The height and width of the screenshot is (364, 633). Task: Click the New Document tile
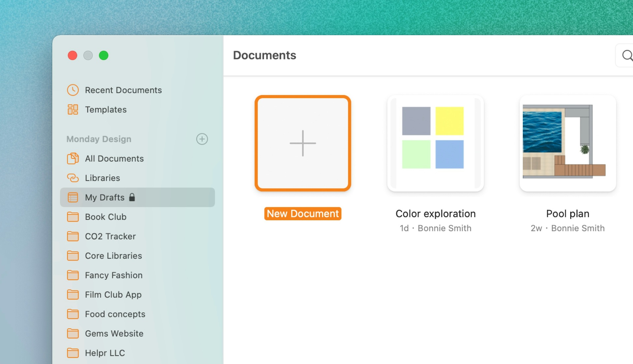coord(303,143)
